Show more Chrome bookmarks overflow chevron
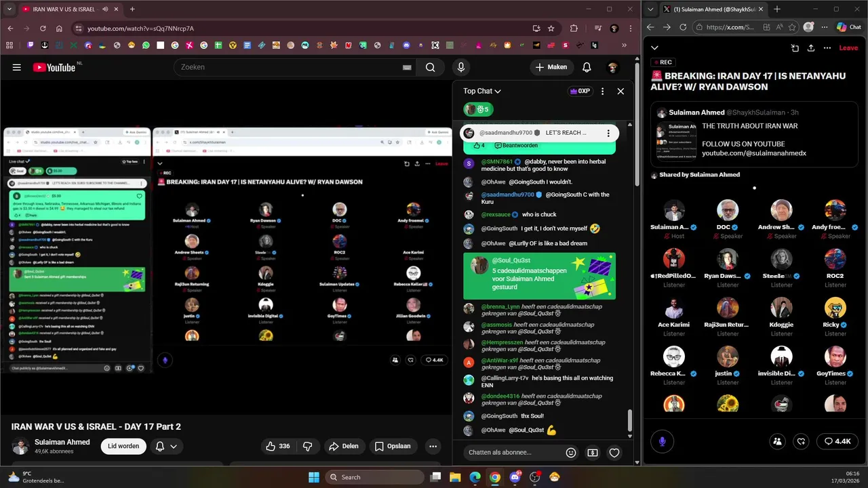Screen dimensions: 868x488 pyautogui.click(x=625, y=45)
